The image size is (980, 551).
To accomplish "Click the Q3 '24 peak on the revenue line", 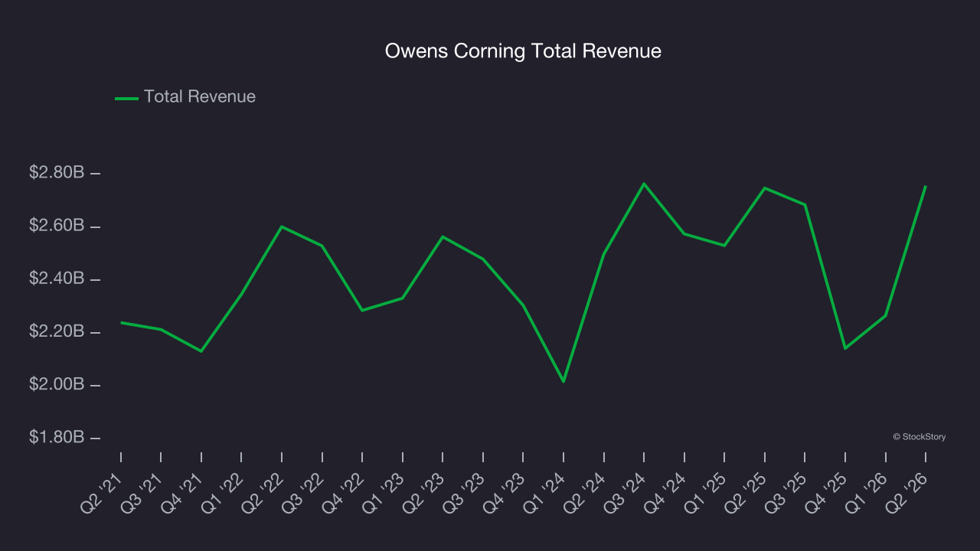I will coord(644,184).
